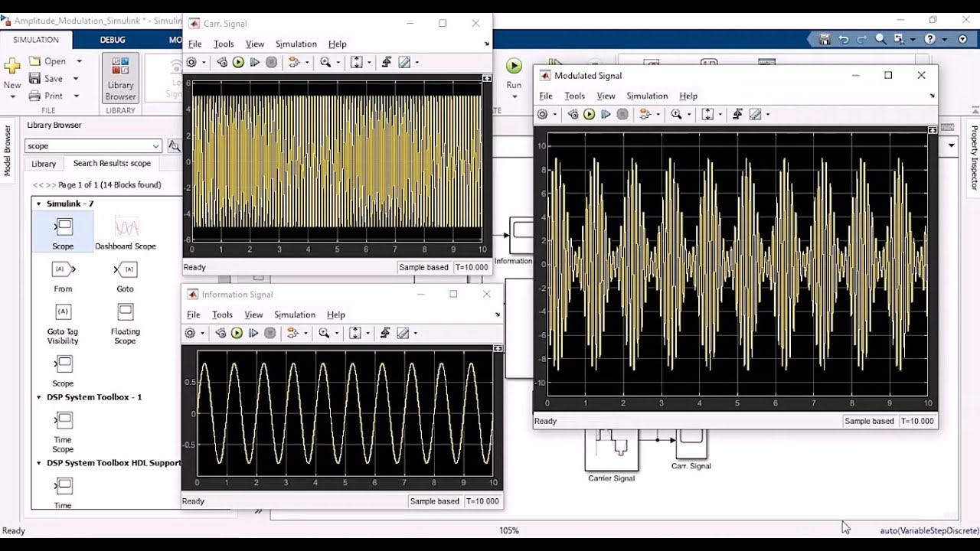Collapse DSP System Toolbox HDL Support group

[39, 463]
